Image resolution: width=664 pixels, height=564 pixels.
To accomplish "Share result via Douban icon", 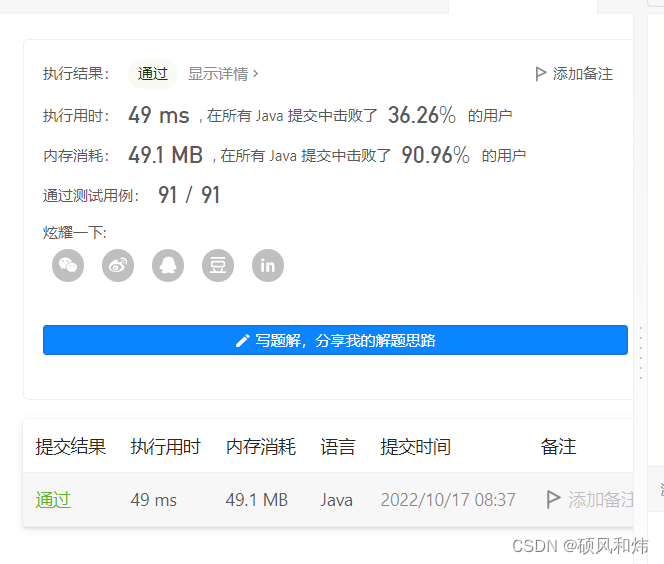I will [218, 265].
